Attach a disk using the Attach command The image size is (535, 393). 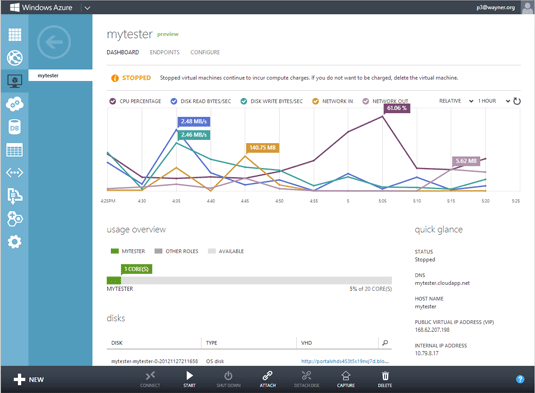point(268,379)
